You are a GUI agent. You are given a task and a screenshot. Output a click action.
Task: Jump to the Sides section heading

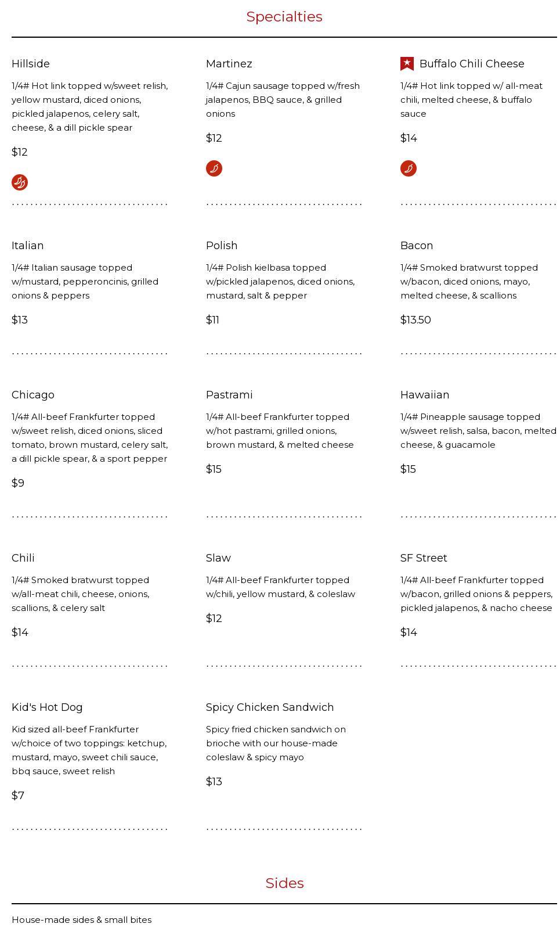coord(284,883)
